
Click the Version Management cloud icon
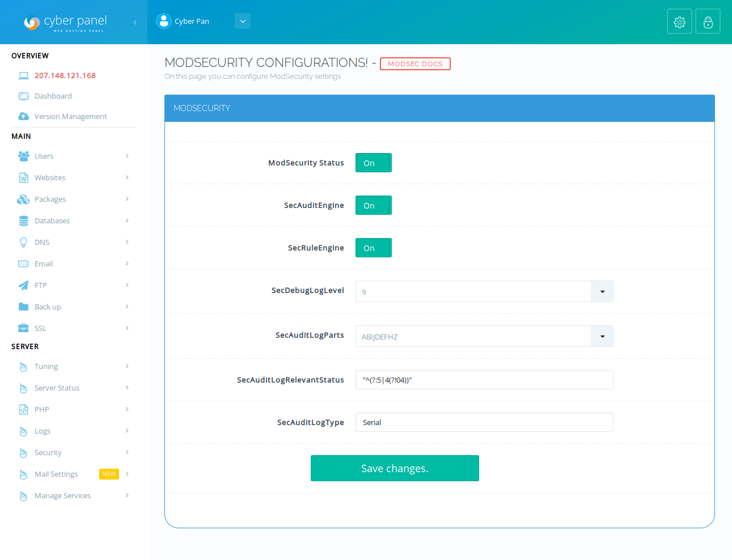click(23, 116)
